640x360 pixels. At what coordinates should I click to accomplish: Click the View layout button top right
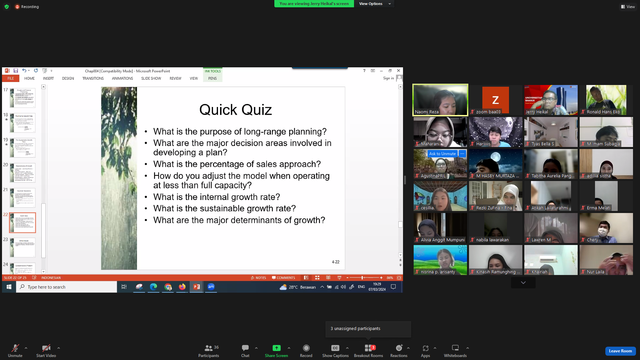(x=628, y=7)
